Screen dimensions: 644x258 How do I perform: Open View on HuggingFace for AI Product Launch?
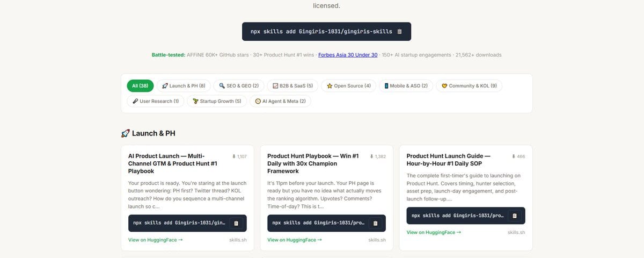pyautogui.click(x=156, y=240)
